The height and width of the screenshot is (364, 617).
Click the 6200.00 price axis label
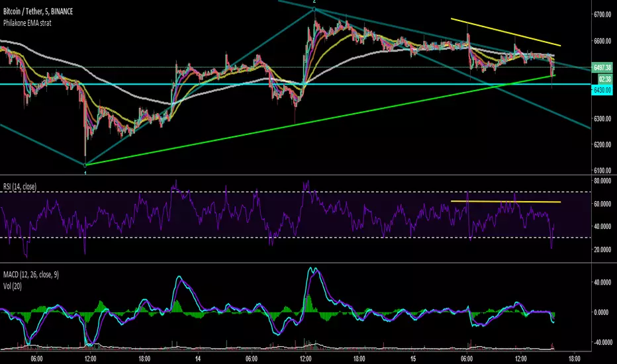[602, 144]
